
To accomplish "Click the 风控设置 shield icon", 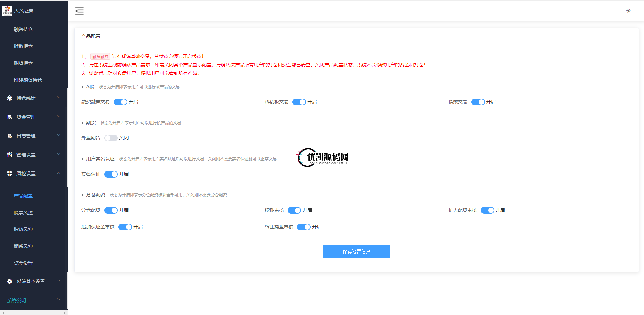I will coord(10,174).
